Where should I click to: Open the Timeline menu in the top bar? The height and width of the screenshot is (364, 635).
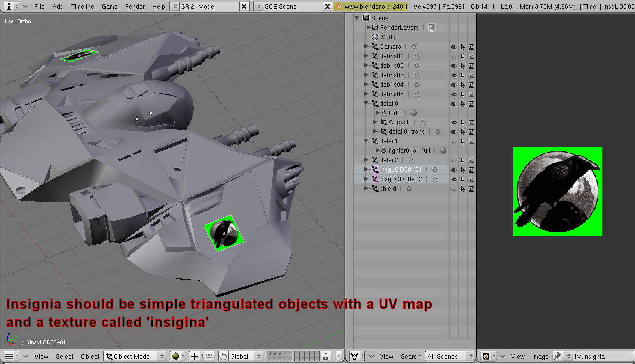click(x=82, y=7)
